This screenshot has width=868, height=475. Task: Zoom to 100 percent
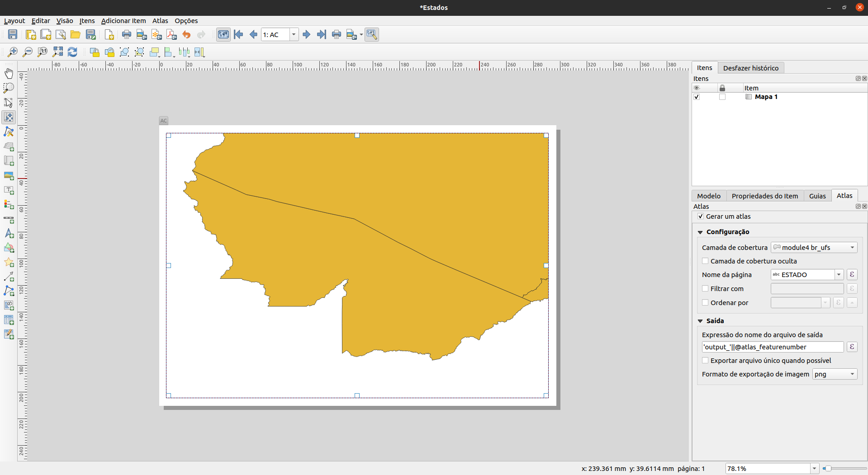coord(43,52)
